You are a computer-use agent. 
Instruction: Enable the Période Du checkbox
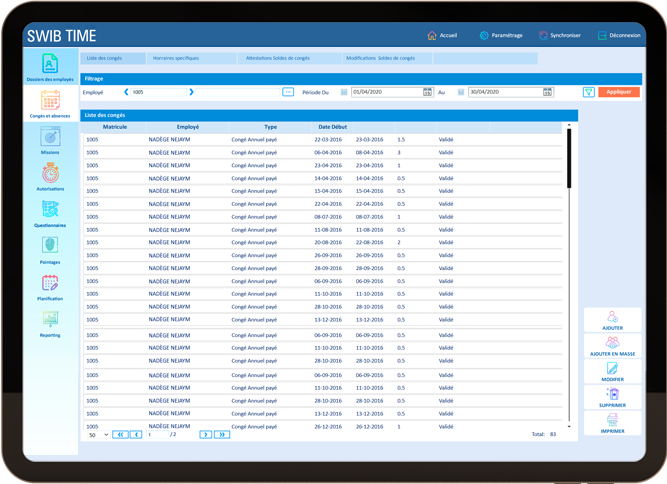344,92
